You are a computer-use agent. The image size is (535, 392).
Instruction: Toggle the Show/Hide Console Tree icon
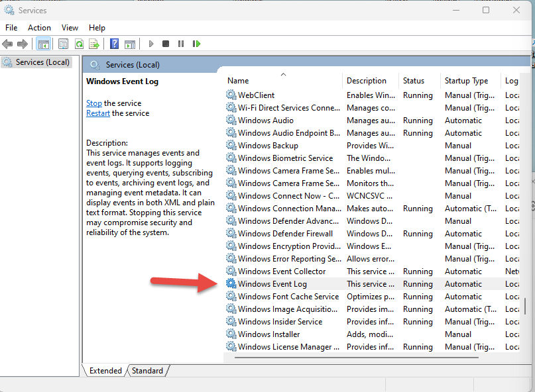44,44
